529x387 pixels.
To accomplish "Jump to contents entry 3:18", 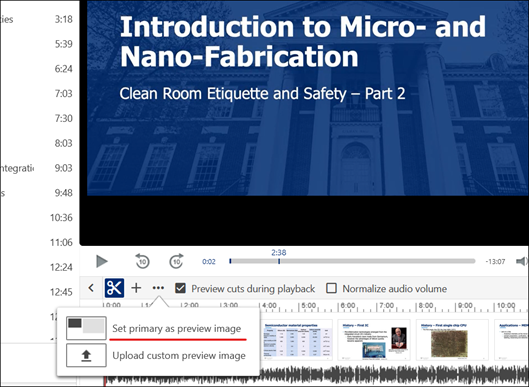I will point(64,19).
